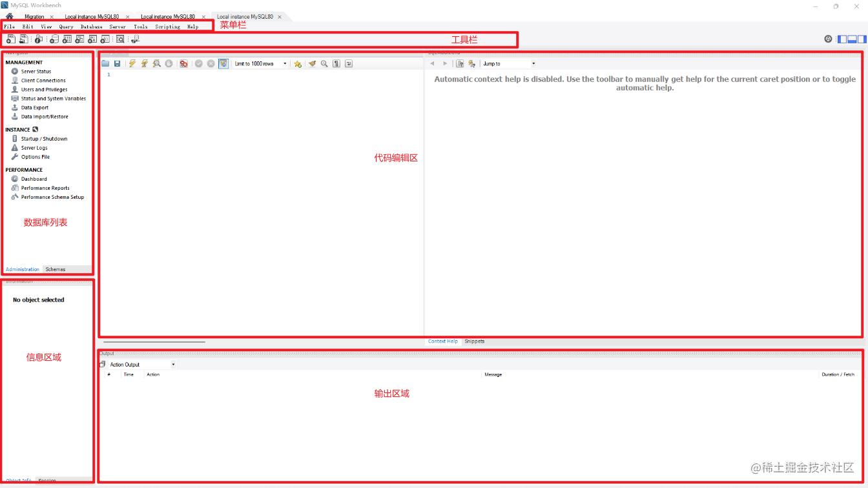Image resolution: width=868 pixels, height=488 pixels.
Task: Click the Create New Table toolbar icon
Action: [x=67, y=39]
